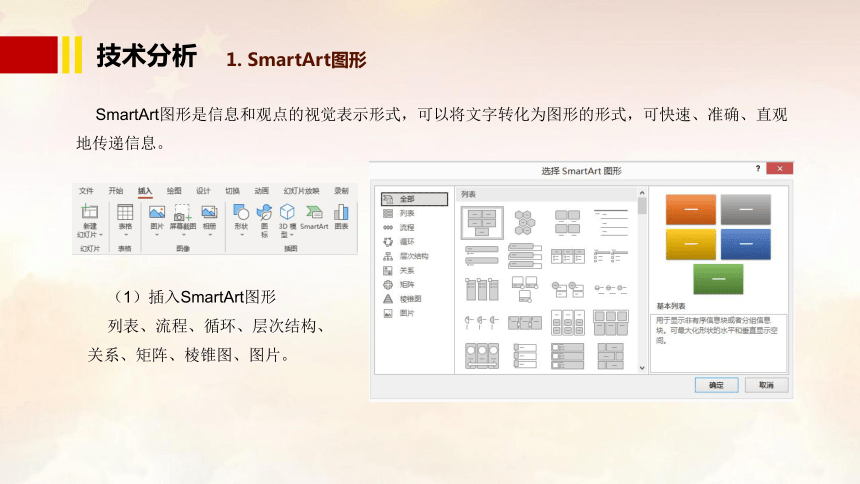The height and width of the screenshot is (484, 860).
Task: Click the green block in the preview
Action: pos(718,279)
